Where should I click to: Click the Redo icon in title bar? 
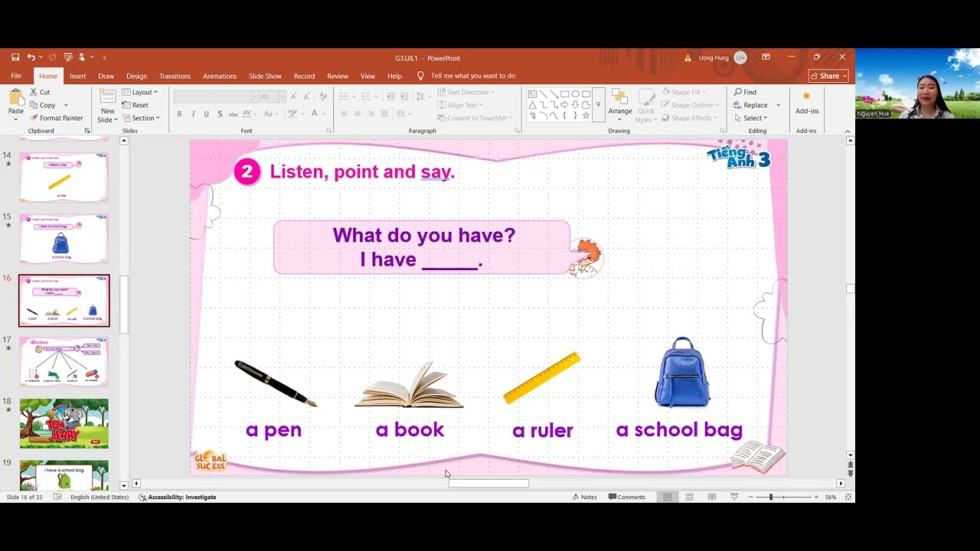coord(52,57)
